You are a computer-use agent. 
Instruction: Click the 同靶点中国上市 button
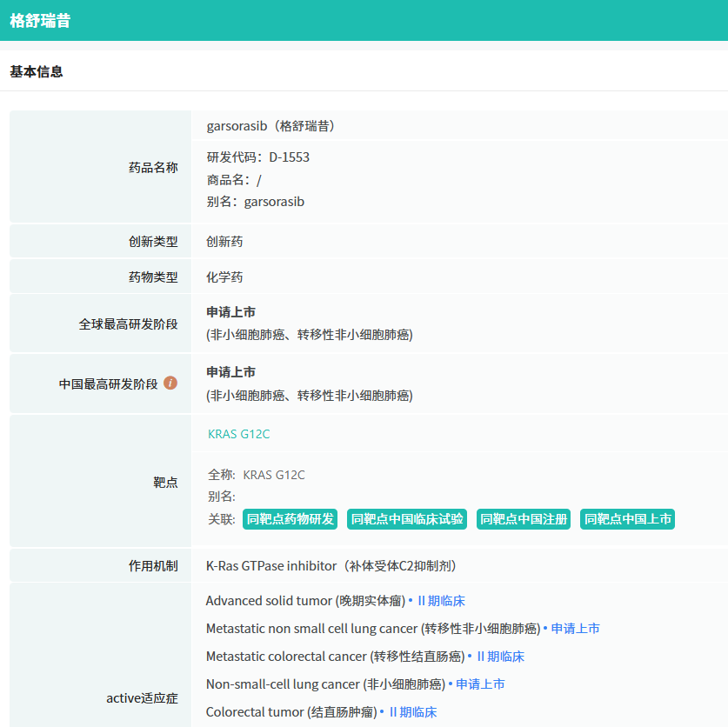[627, 519]
